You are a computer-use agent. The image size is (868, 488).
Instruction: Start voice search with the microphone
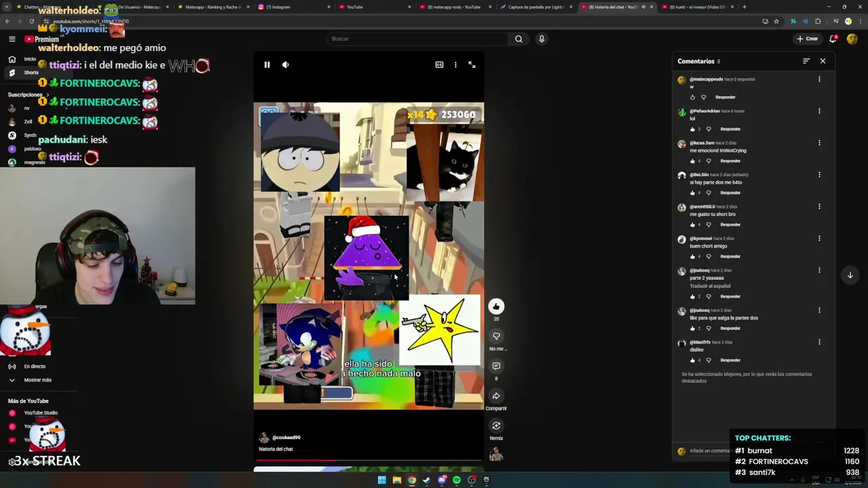541,39
